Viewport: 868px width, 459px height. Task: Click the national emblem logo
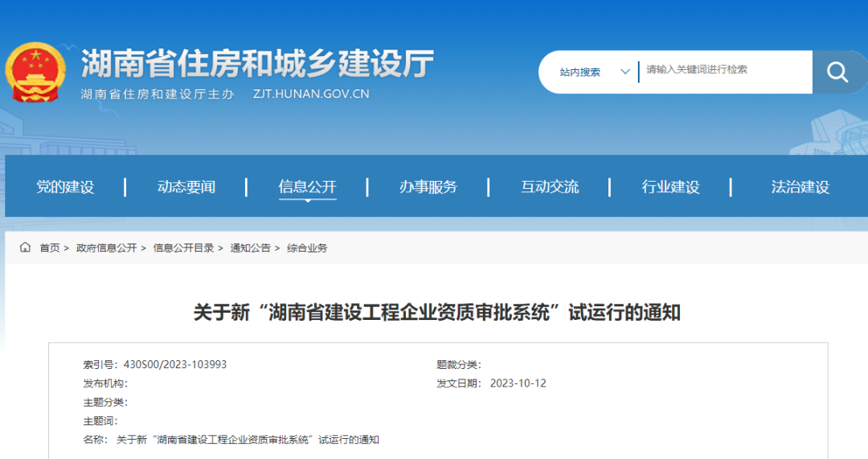pyautogui.click(x=35, y=72)
